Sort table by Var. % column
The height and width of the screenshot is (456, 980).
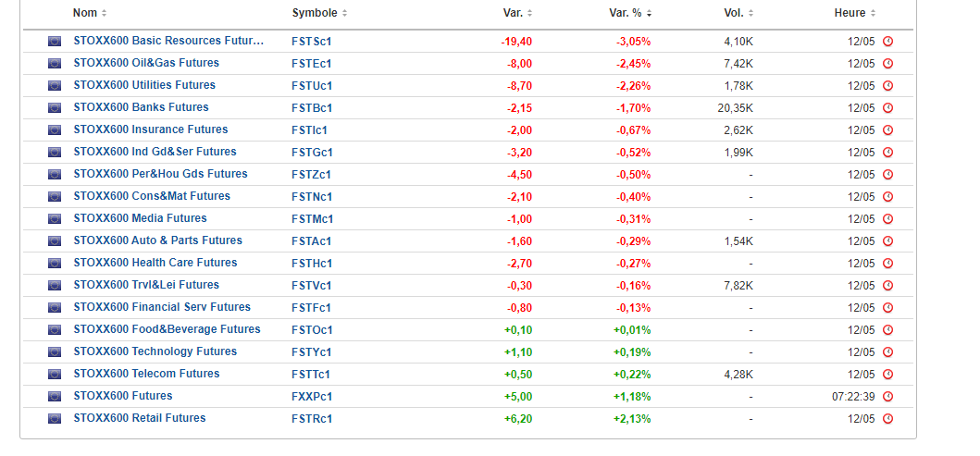pyautogui.click(x=629, y=13)
